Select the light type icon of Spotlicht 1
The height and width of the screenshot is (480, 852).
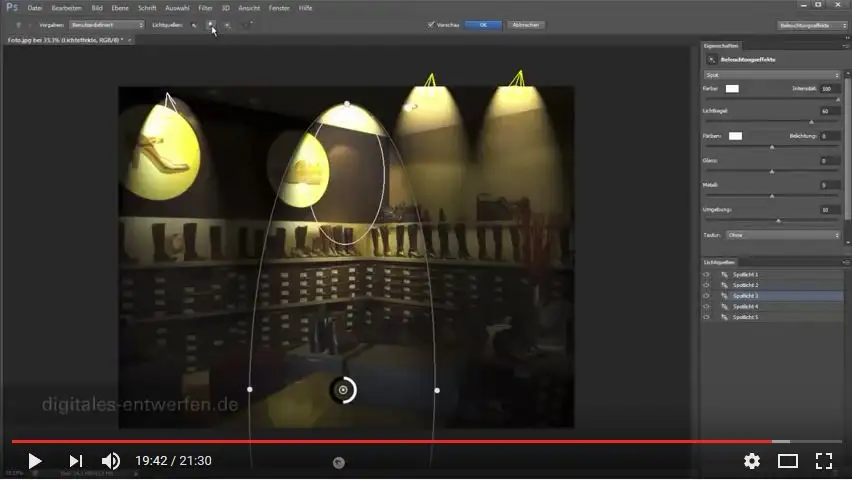[724, 275]
